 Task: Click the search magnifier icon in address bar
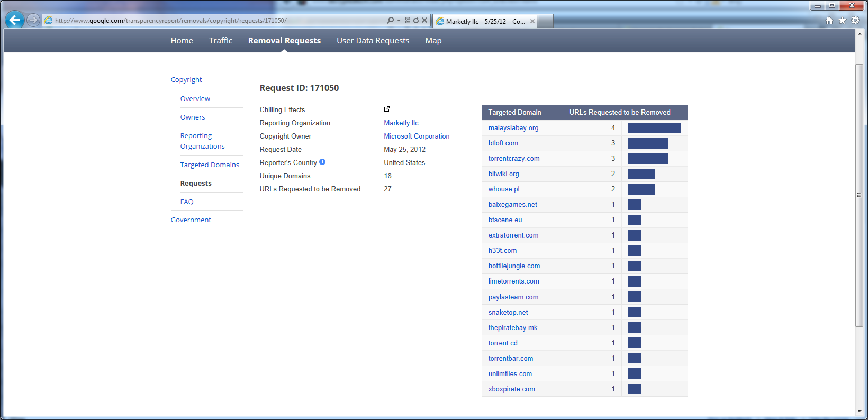390,21
